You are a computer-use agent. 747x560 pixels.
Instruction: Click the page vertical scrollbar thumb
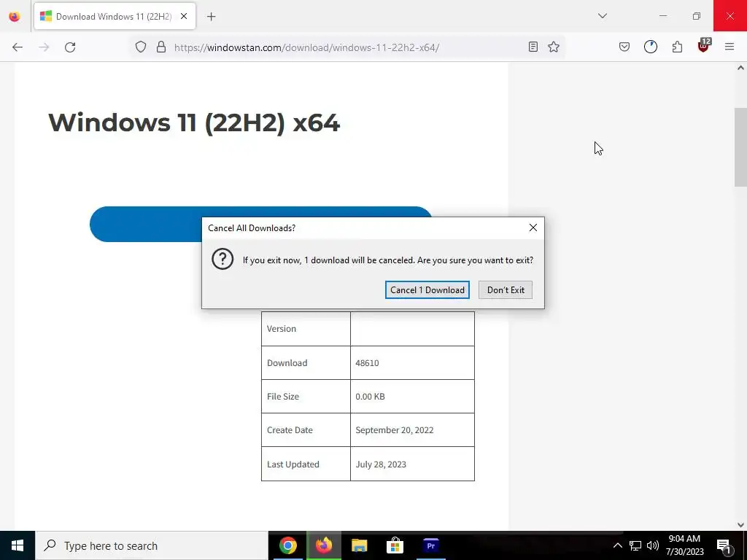coord(740,147)
